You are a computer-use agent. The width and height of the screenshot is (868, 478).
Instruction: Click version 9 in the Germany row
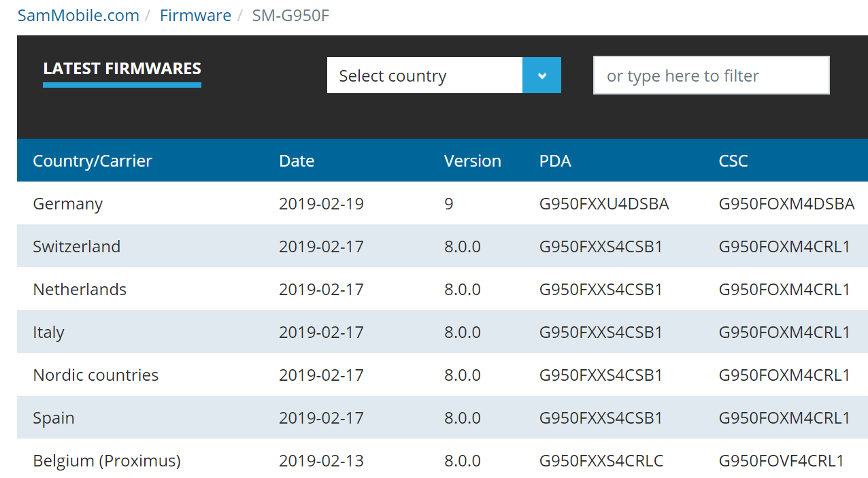(449, 204)
